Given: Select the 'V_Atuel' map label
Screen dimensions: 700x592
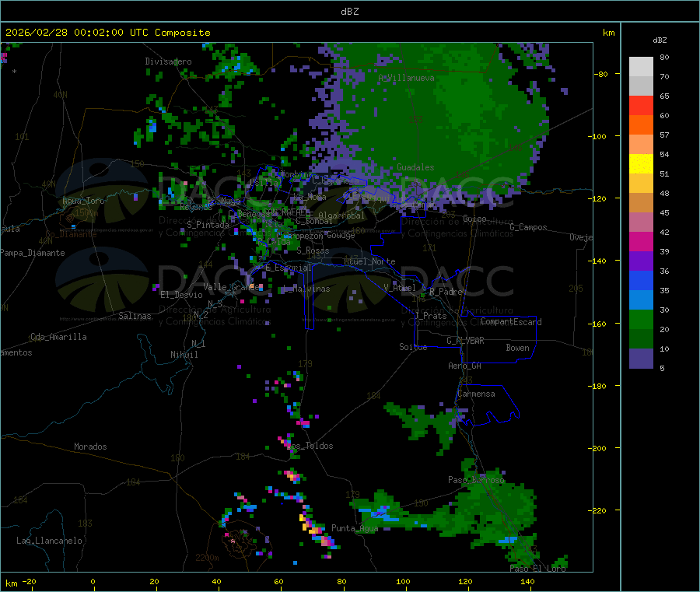Looking at the screenshot, I should tap(400, 288).
